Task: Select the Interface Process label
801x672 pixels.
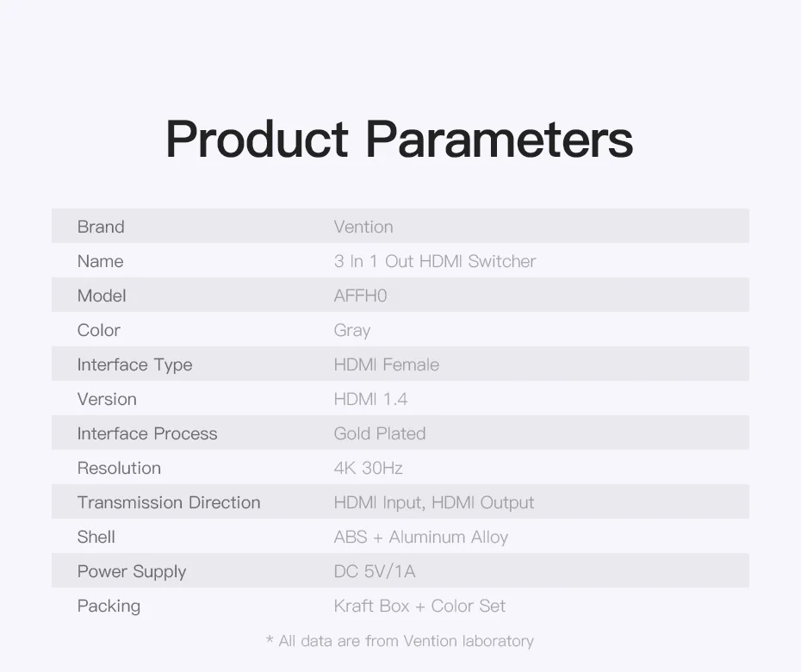Action: (x=147, y=433)
